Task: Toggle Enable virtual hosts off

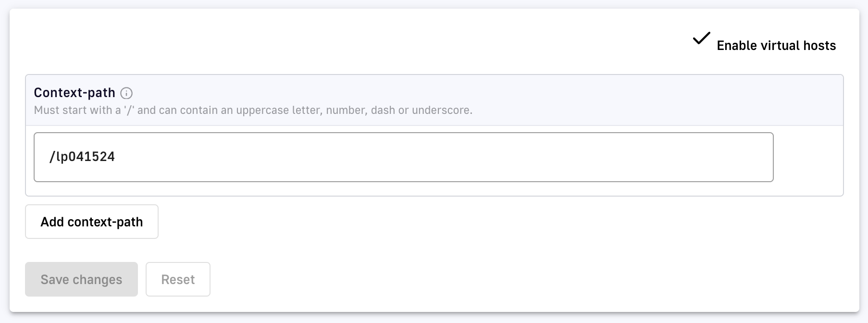Action: click(701, 38)
